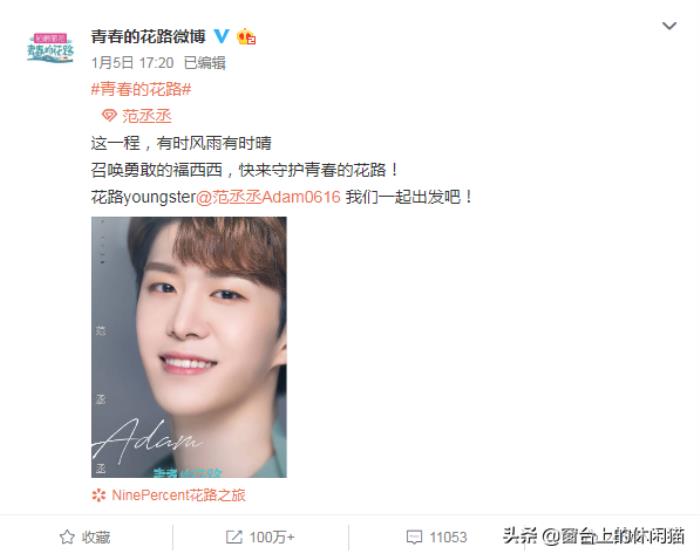Open the 11053 comments count

(448, 537)
